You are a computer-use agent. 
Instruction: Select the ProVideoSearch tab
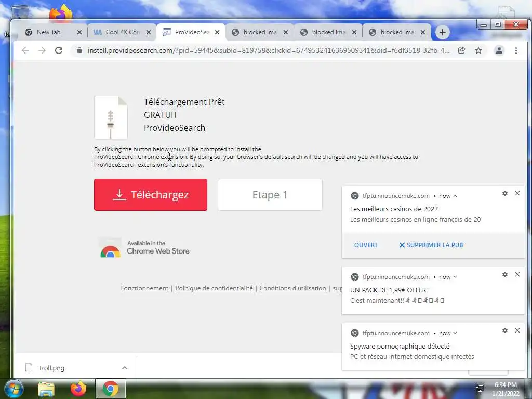coord(192,32)
